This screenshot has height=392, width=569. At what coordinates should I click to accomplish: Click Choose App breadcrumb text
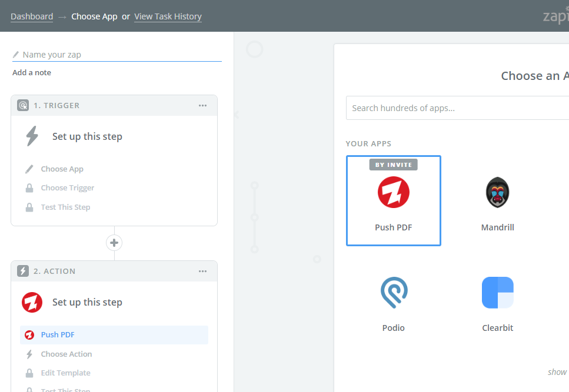(94, 16)
